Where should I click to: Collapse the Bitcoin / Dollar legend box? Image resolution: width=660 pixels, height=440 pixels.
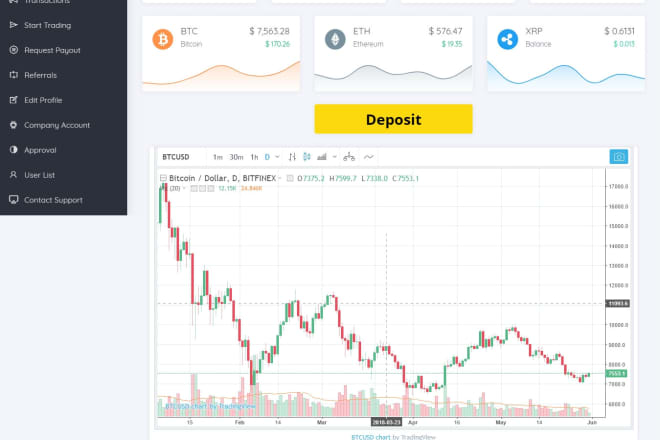163,178
